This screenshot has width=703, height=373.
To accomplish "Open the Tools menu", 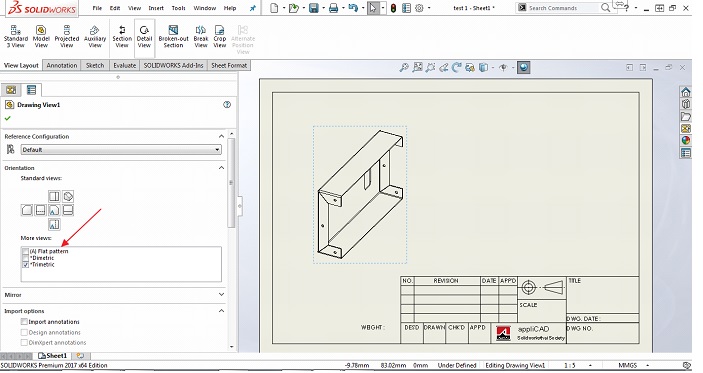I will [178, 8].
